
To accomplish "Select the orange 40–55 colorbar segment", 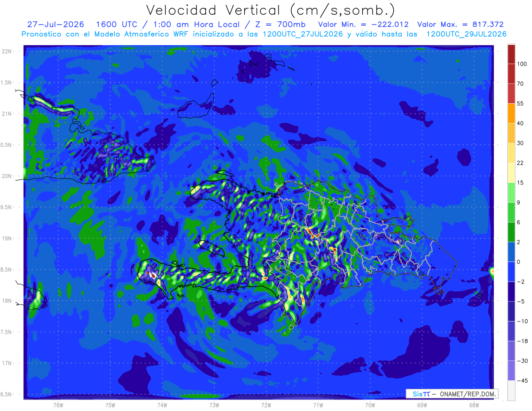I will 511,113.
